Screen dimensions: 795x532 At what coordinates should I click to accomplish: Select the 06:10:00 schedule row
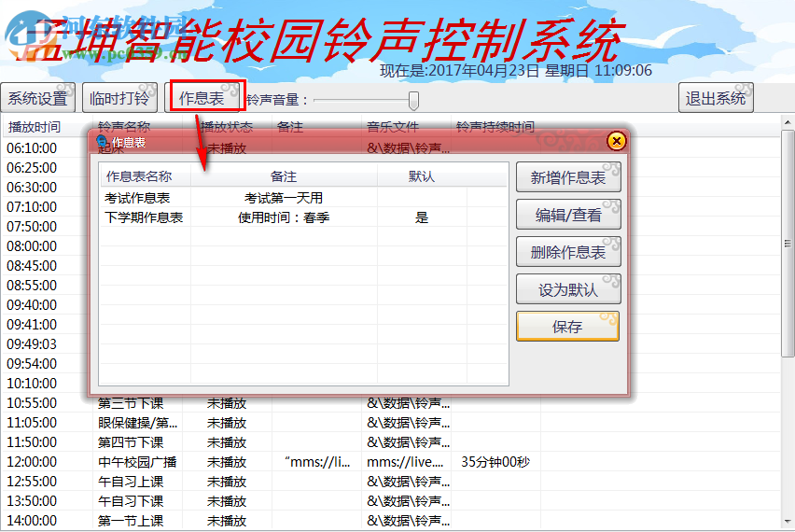(x=32, y=148)
